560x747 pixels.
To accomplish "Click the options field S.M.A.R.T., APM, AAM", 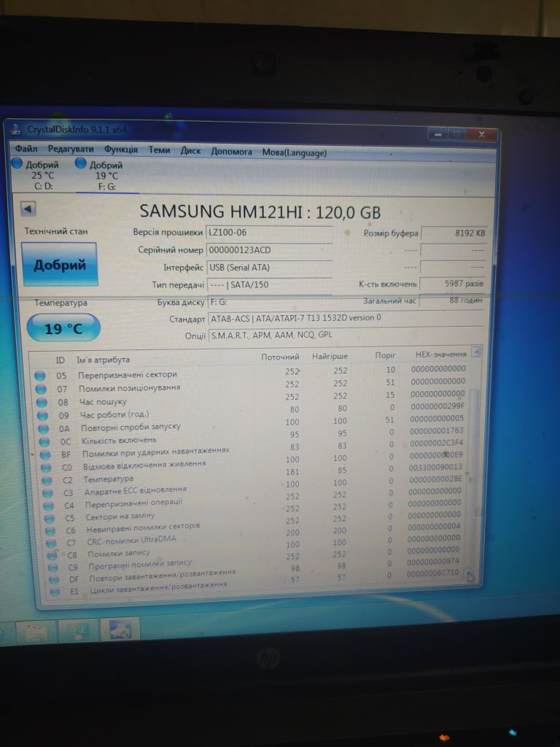I will [346, 335].
